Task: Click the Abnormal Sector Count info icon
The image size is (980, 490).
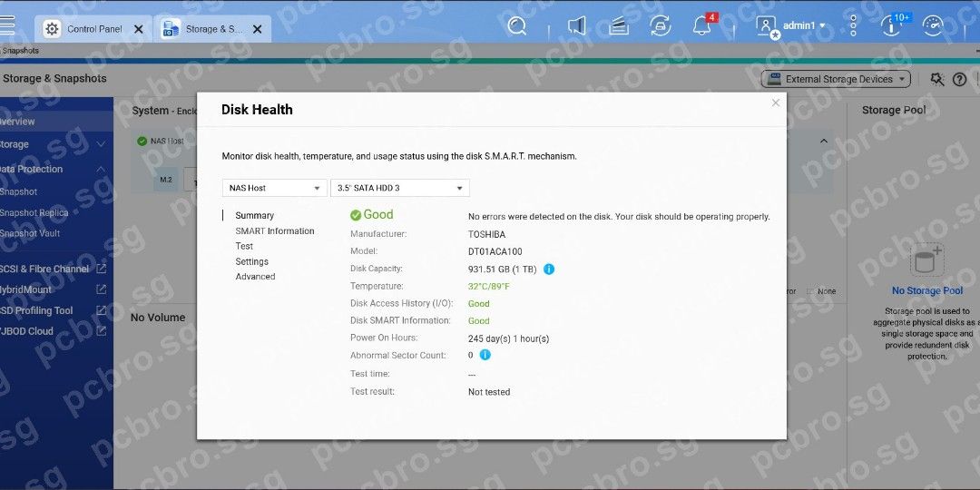Action: pos(485,355)
